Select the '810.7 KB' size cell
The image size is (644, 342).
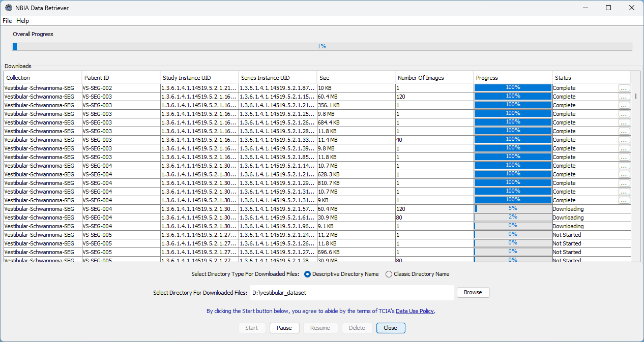coord(356,183)
